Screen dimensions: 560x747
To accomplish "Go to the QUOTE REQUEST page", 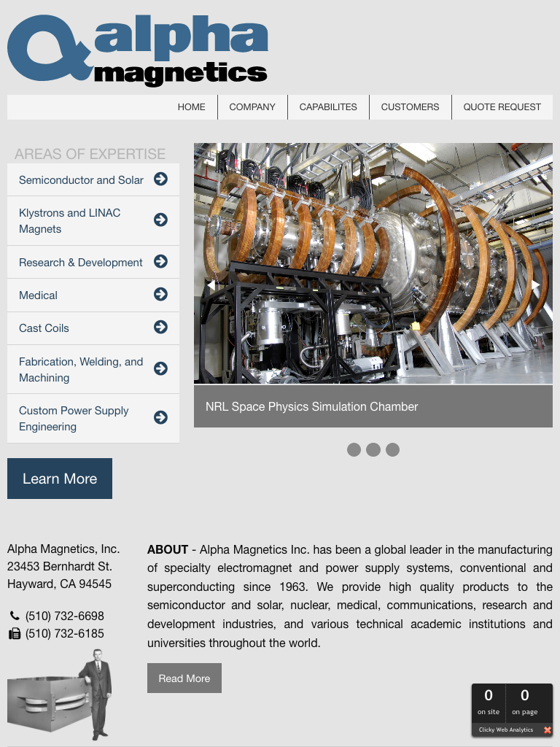I will point(502,107).
